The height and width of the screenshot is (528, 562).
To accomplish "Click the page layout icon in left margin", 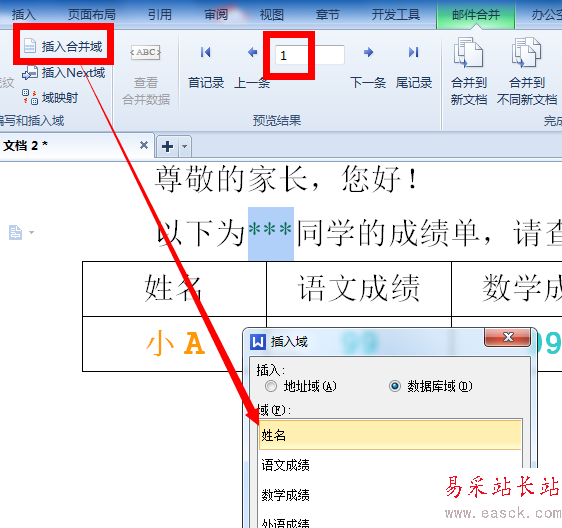I will (x=15, y=232).
